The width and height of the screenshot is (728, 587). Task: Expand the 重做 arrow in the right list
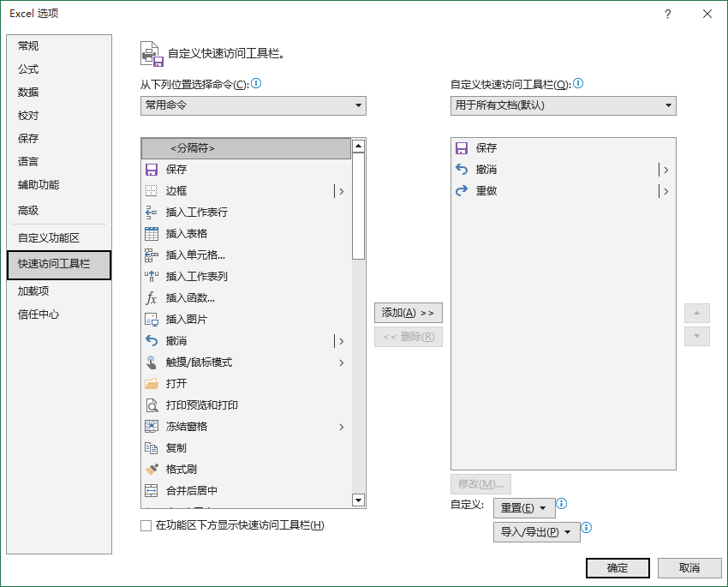[665, 191]
